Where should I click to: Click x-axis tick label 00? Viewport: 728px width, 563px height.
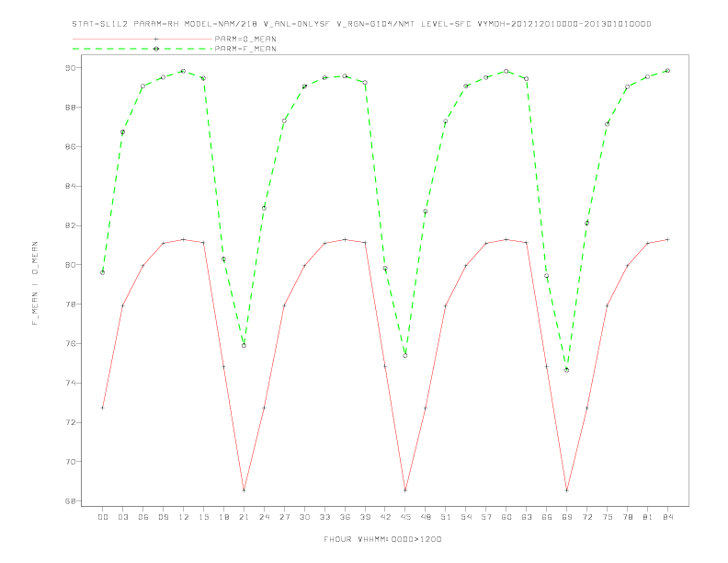point(103,517)
